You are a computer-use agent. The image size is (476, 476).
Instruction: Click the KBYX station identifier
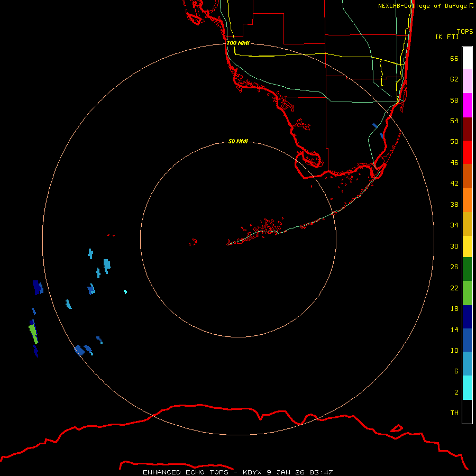tap(252, 472)
